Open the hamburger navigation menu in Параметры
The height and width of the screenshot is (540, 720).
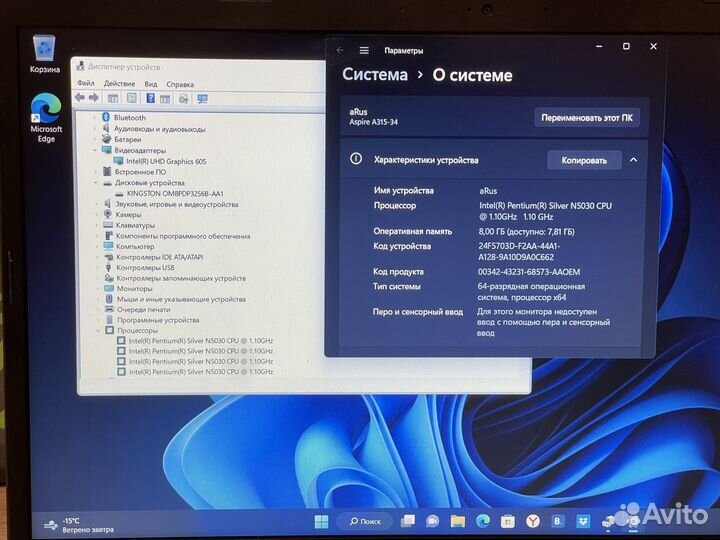[x=364, y=51]
